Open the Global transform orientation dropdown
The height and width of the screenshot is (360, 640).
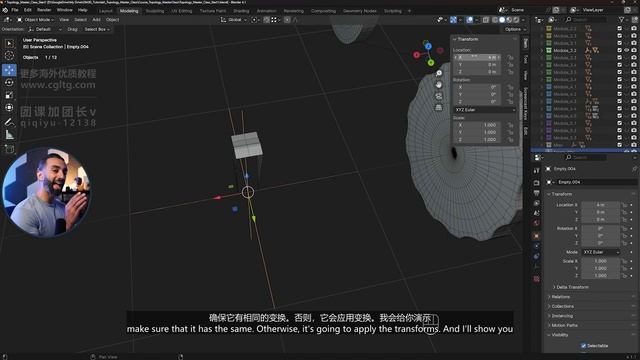tap(234, 20)
